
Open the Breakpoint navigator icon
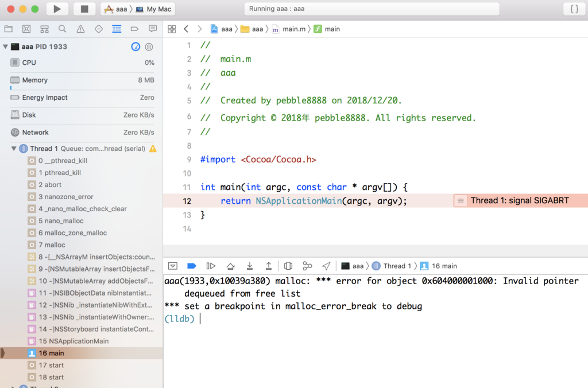point(134,29)
